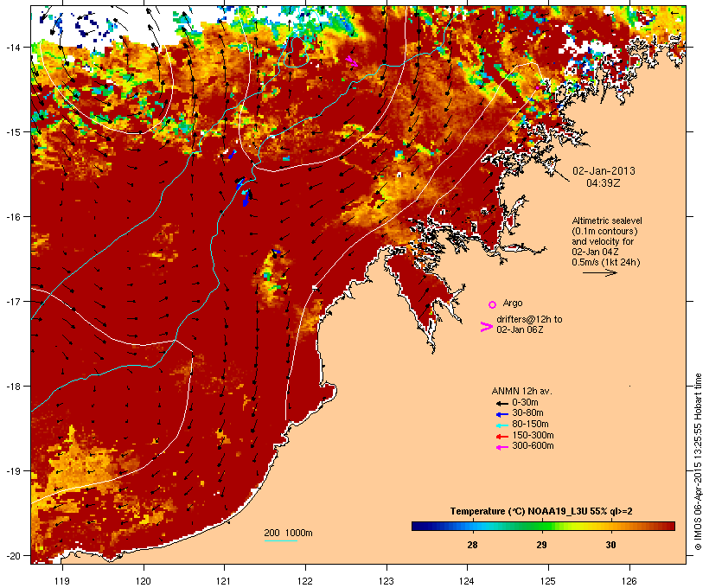Click the colorbar tick label 29
The height and width of the screenshot is (588, 709).
542,545
